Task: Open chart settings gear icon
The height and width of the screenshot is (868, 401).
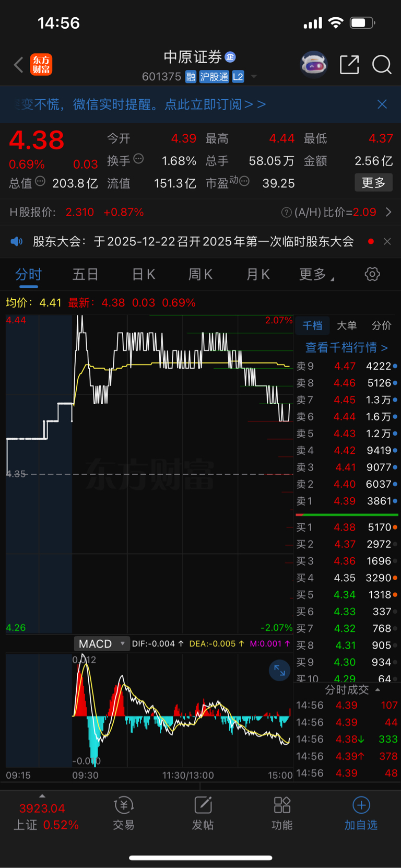Action: [372, 274]
